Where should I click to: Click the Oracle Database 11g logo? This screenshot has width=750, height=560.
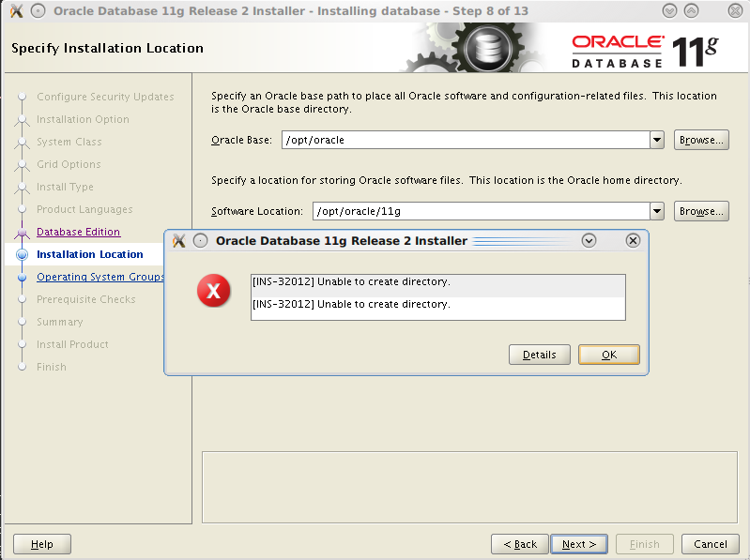pyautogui.click(x=645, y=52)
